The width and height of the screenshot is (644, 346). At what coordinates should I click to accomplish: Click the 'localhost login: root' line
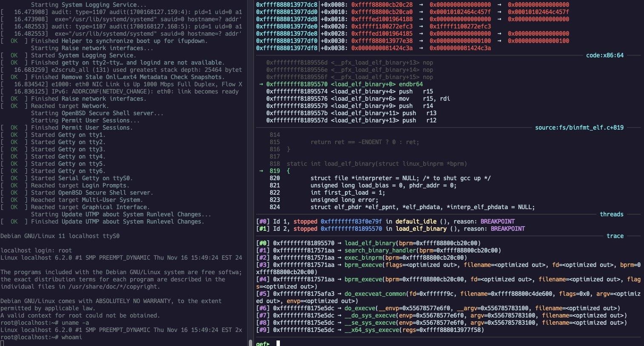pyautogui.click(x=36, y=250)
